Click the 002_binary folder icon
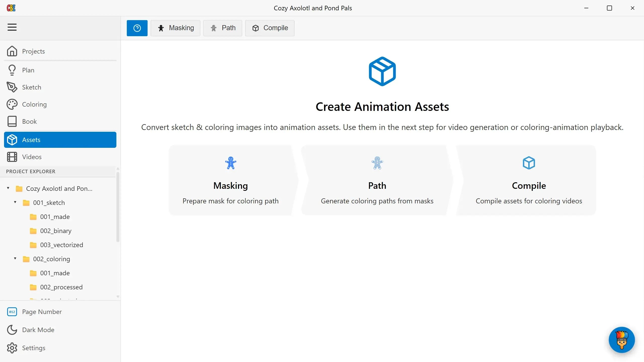The height and width of the screenshot is (362, 644). coord(33,231)
